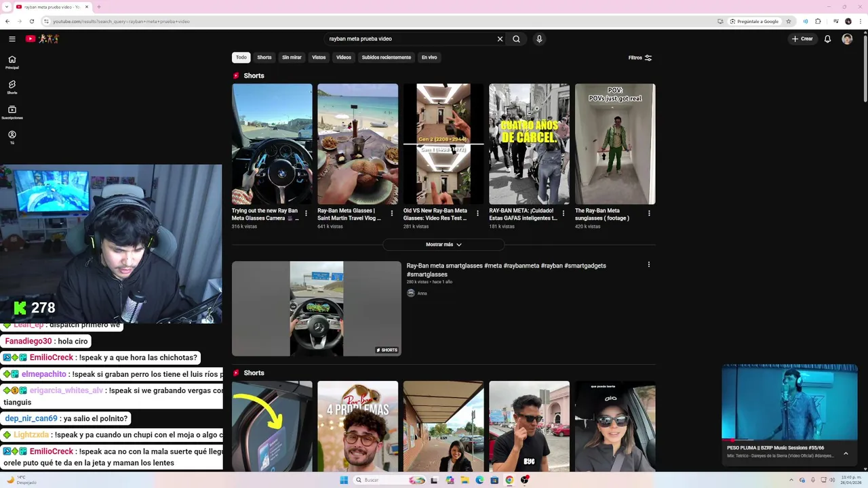868x488 pixels.
Task: Open Chrome extensions puzzle icon
Action: coord(818,21)
